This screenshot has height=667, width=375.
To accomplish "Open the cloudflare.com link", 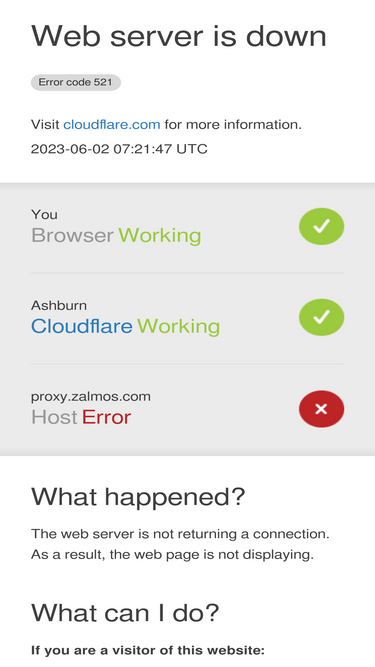I will [112, 125].
